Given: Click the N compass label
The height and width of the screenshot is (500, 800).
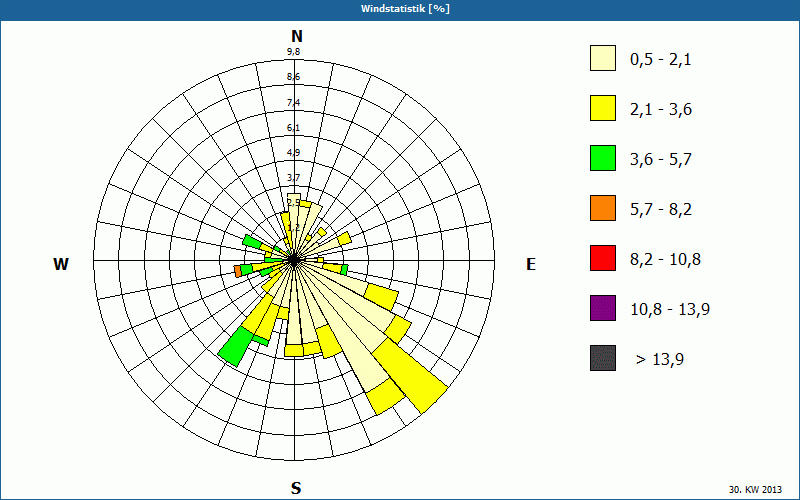Looking at the screenshot, I should coord(297,37).
